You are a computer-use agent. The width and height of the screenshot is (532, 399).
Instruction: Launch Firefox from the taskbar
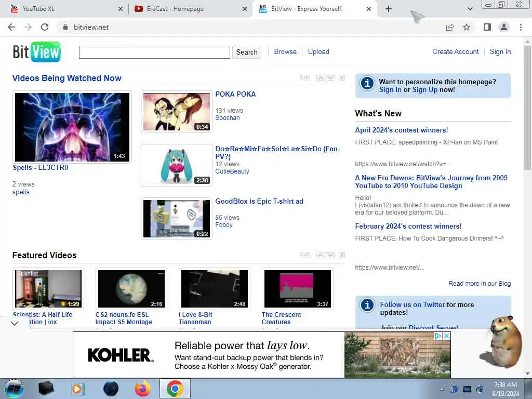point(143,389)
